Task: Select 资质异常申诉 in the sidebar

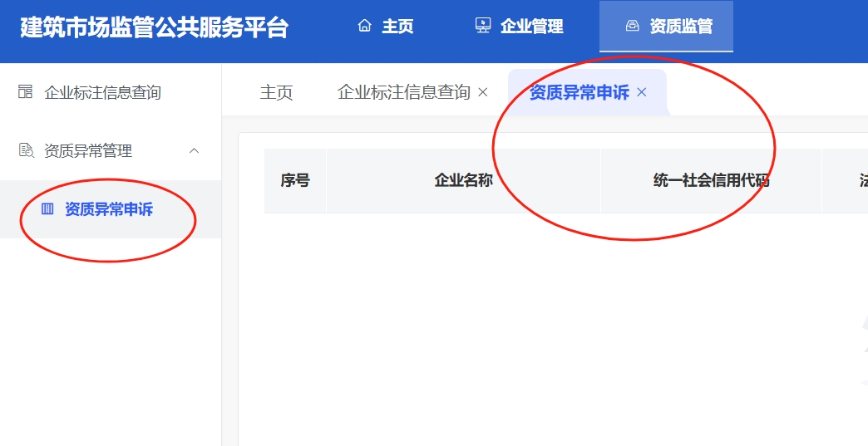Action: pos(109,209)
